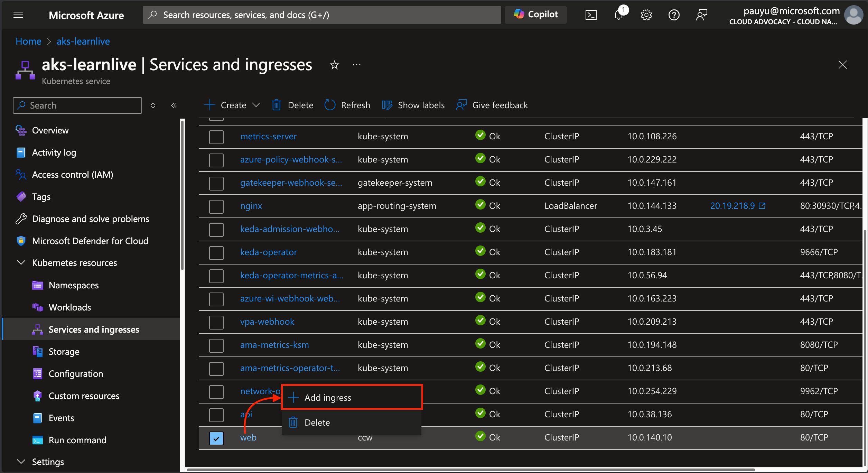Screen dimensions: 868x473
Task: Open the vpa-webhook service link
Action: click(x=267, y=322)
